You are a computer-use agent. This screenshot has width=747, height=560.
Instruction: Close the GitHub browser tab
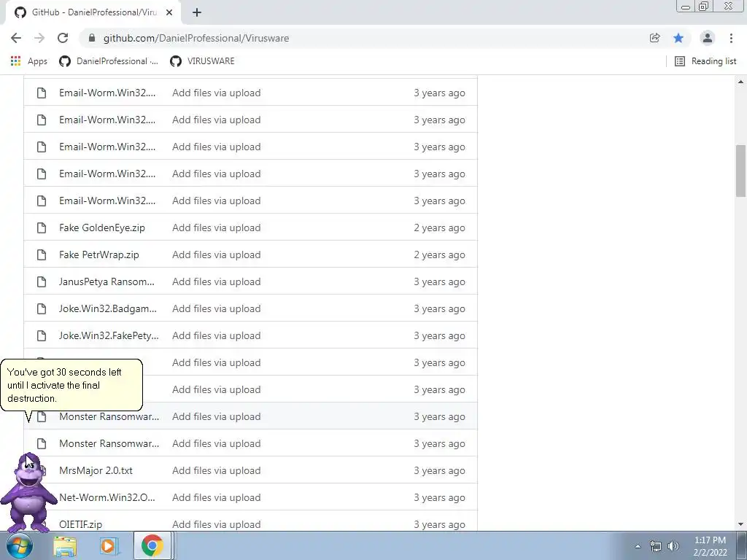[x=169, y=12]
